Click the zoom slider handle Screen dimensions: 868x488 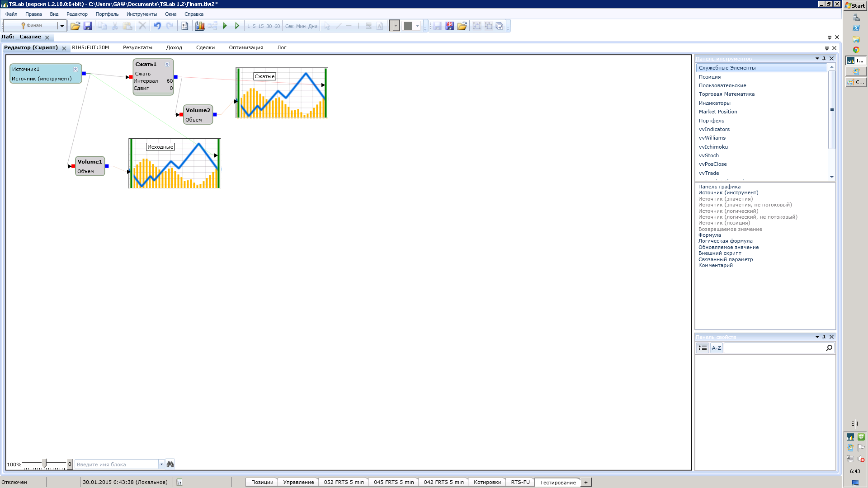coord(44,464)
